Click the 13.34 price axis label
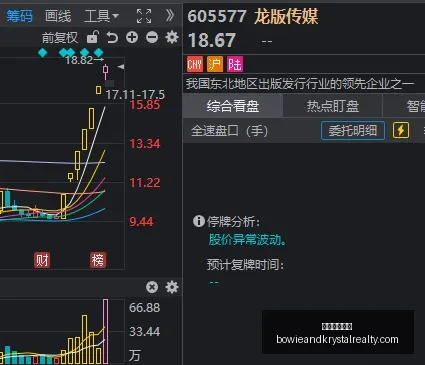Viewport: 425px width, 365px height. 145,144
